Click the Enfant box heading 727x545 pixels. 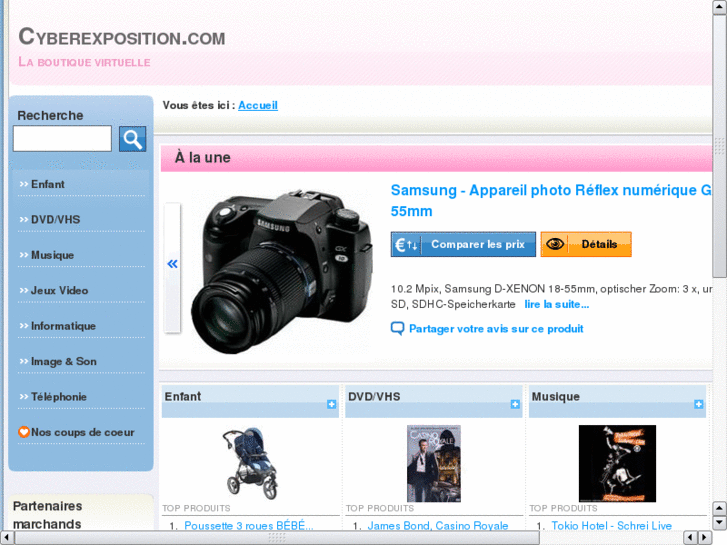point(183,397)
